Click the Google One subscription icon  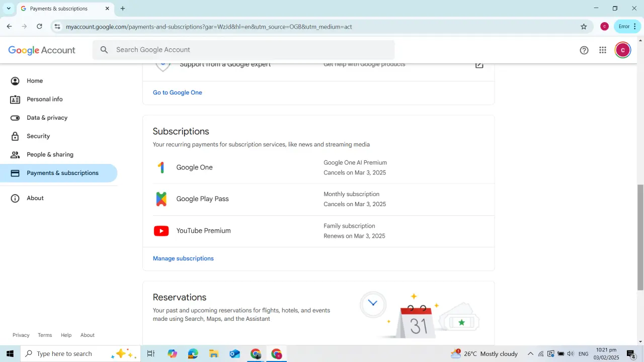point(161,167)
